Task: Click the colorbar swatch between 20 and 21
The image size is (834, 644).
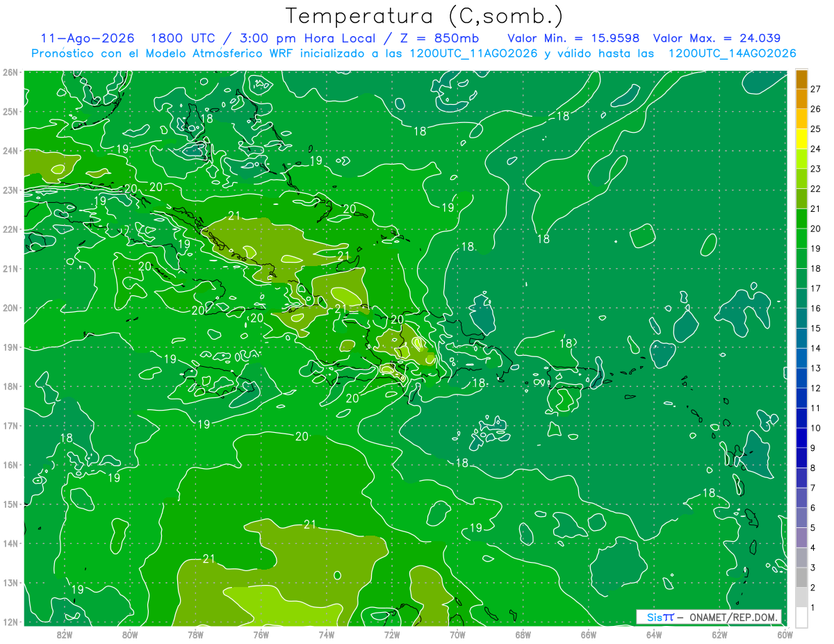Action: [x=801, y=219]
